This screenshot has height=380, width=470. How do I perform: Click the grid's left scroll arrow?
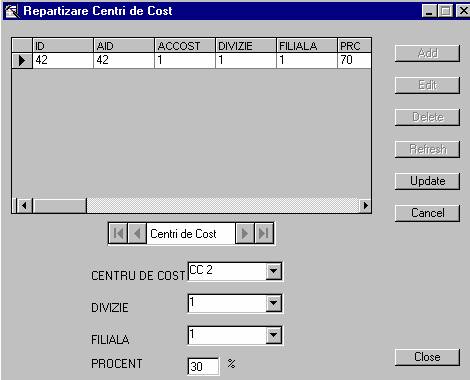pos(24,205)
